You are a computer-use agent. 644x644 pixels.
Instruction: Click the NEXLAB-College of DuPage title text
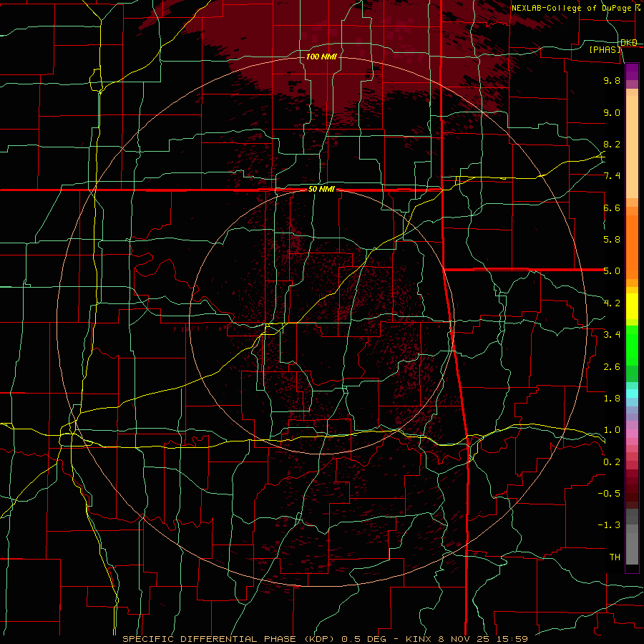(571, 8)
